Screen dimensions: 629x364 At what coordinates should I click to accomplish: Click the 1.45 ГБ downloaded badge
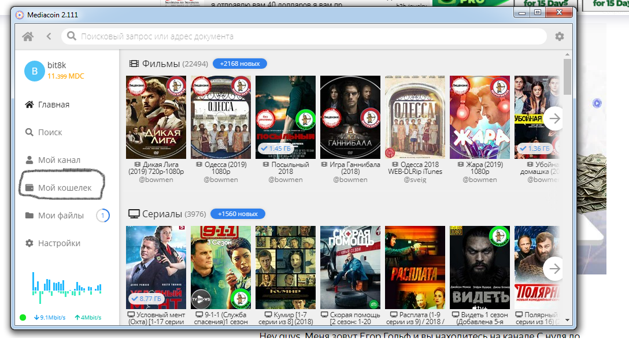point(276,148)
